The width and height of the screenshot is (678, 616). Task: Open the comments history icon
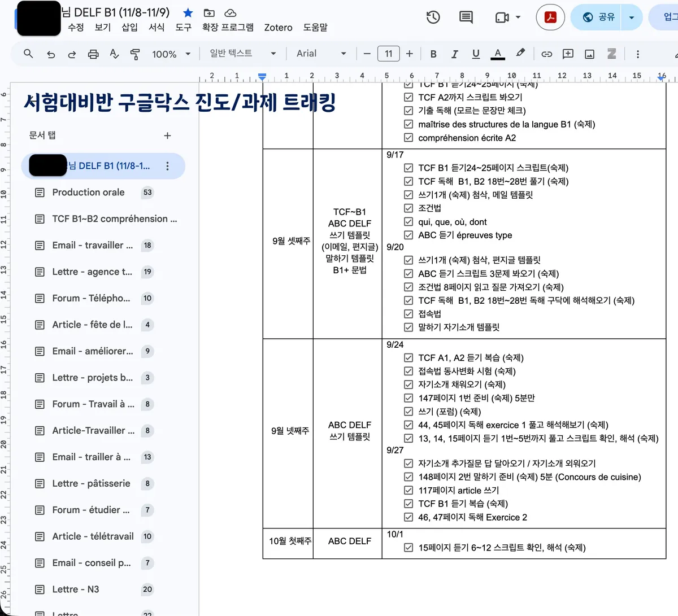click(x=466, y=18)
